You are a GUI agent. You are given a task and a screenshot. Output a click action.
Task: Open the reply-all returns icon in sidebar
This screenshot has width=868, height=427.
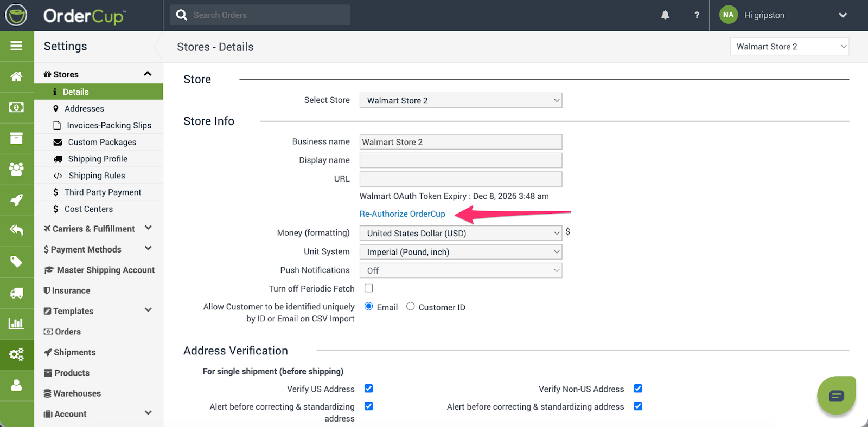[x=16, y=231]
